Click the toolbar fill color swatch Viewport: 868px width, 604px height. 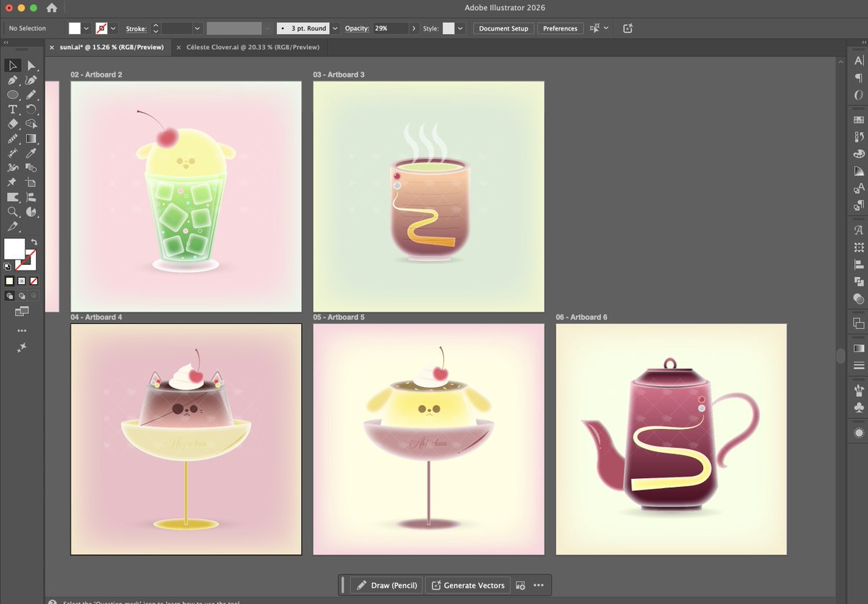click(x=14, y=248)
